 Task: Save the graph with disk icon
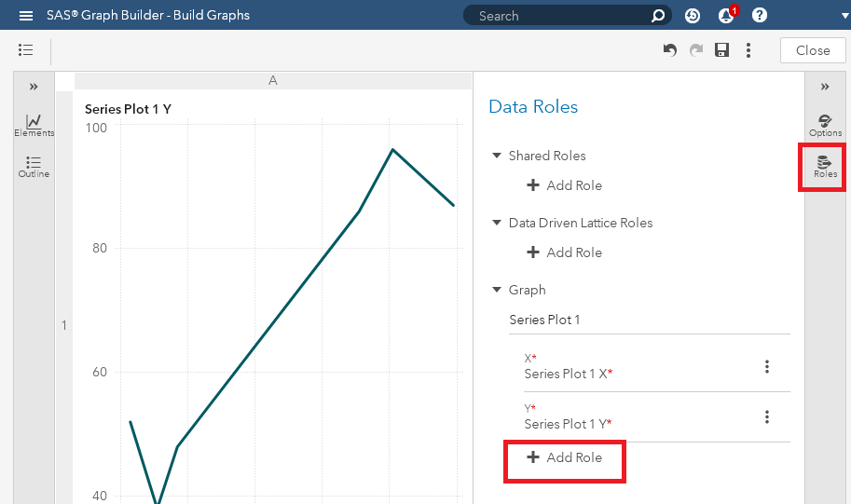click(721, 50)
